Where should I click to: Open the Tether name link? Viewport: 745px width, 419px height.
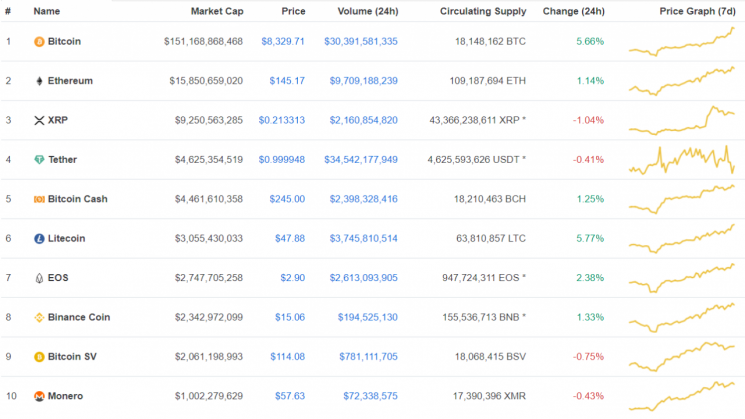point(62,160)
